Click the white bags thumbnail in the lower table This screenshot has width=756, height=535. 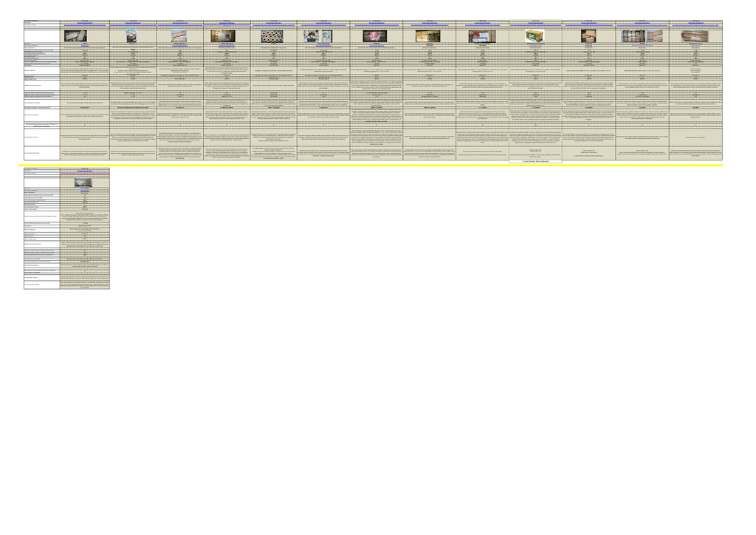tap(83, 182)
